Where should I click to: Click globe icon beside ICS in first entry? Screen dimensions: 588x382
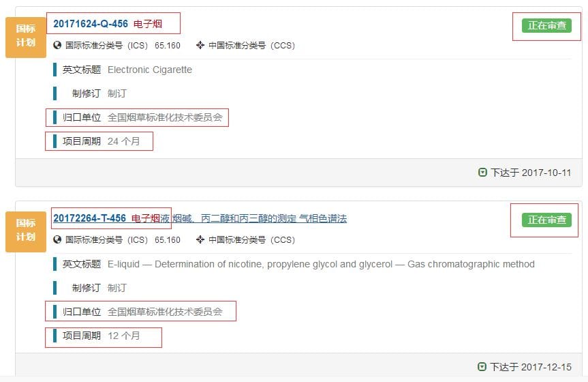[57, 46]
